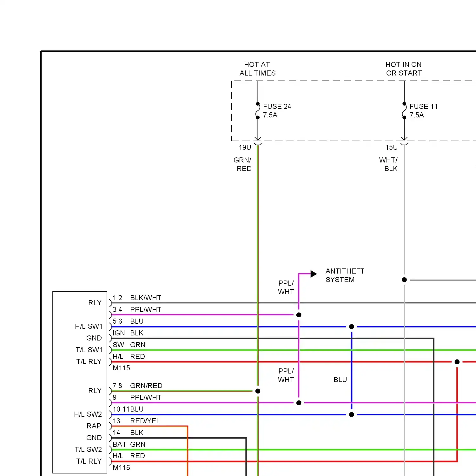Click 'GND' label below RAP
Viewport: 476px width, 476px height.
(x=94, y=438)
